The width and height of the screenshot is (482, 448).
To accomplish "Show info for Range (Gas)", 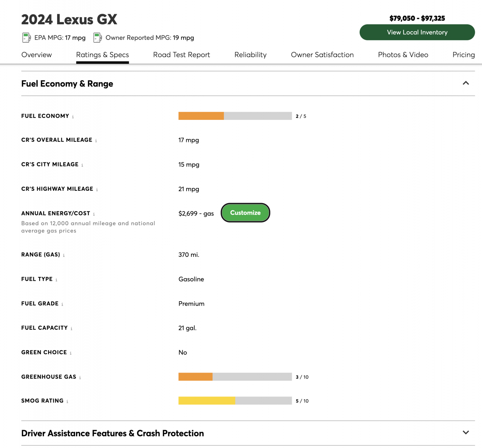I will (64, 255).
